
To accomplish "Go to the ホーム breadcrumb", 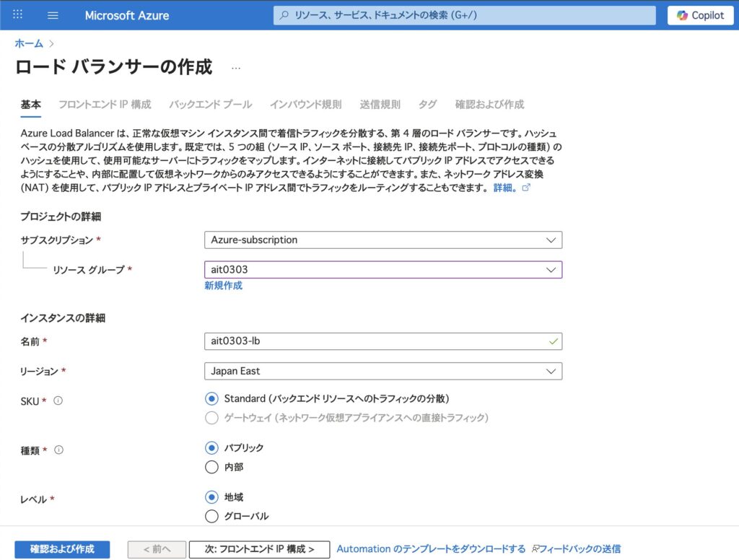I will coord(29,43).
